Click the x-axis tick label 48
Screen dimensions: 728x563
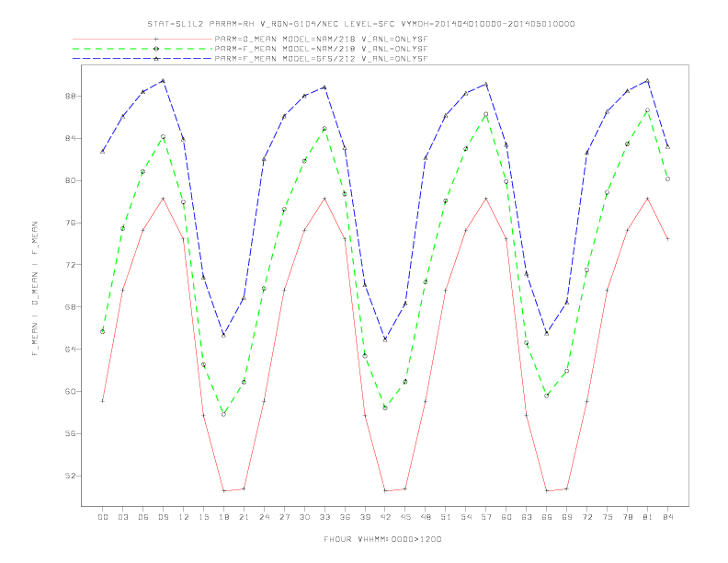(426, 517)
